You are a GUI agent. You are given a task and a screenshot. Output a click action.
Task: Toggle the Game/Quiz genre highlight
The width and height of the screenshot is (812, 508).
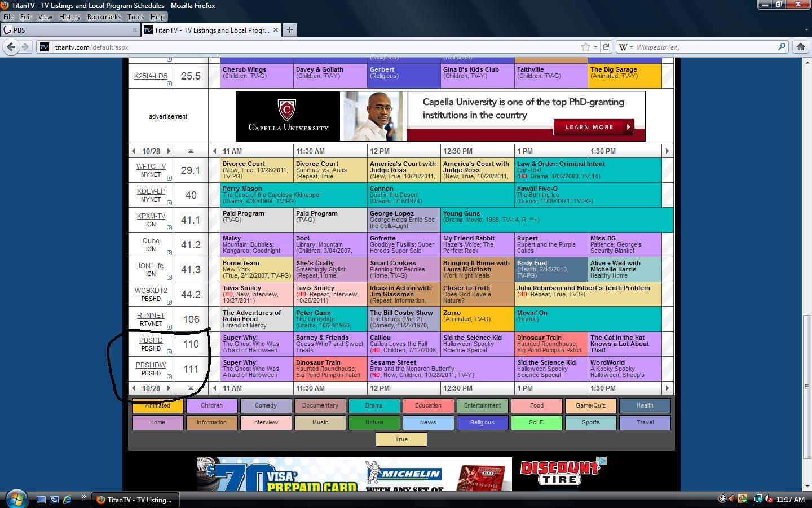[590, 405]
